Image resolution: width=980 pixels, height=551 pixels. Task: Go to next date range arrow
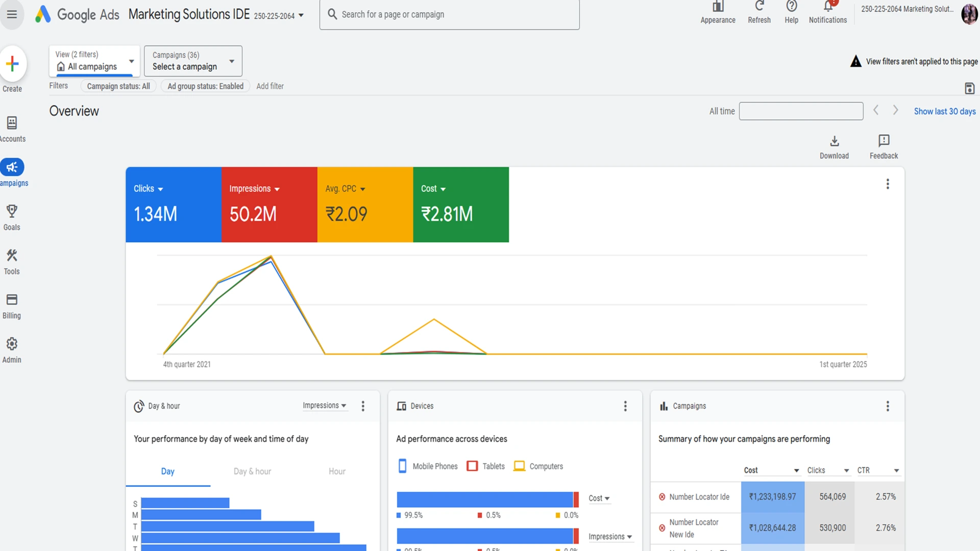tap(895, 110)
